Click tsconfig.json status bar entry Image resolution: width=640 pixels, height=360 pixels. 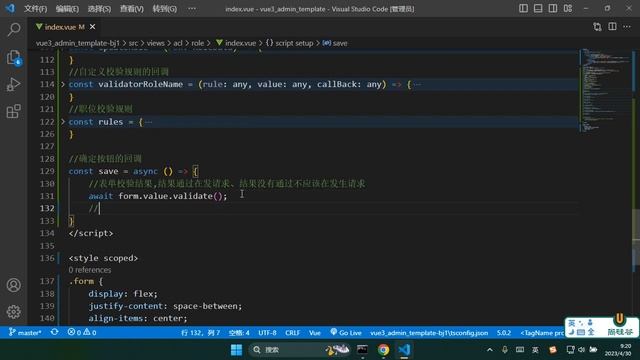pyautogui.click(x=429, y=333)
